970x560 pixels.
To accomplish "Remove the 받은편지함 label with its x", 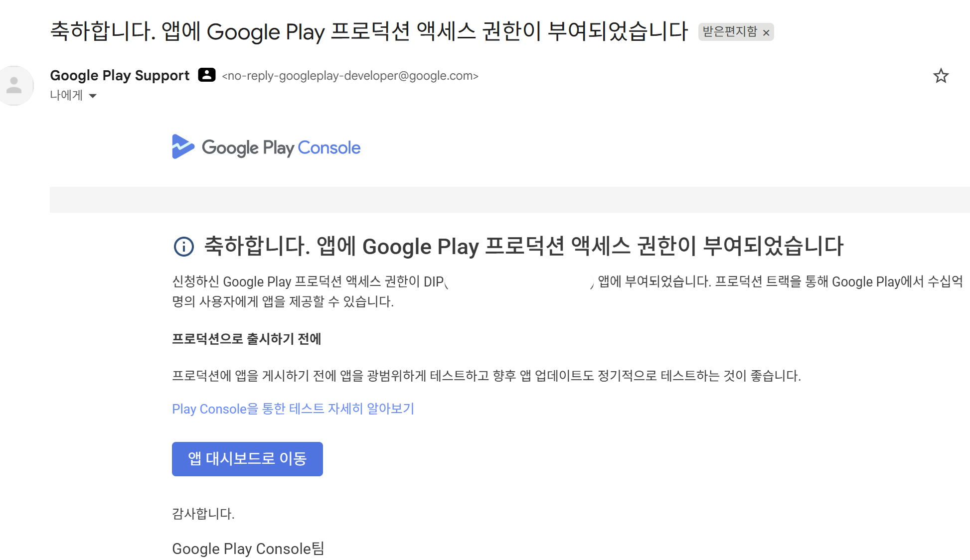I will (766, 33).
